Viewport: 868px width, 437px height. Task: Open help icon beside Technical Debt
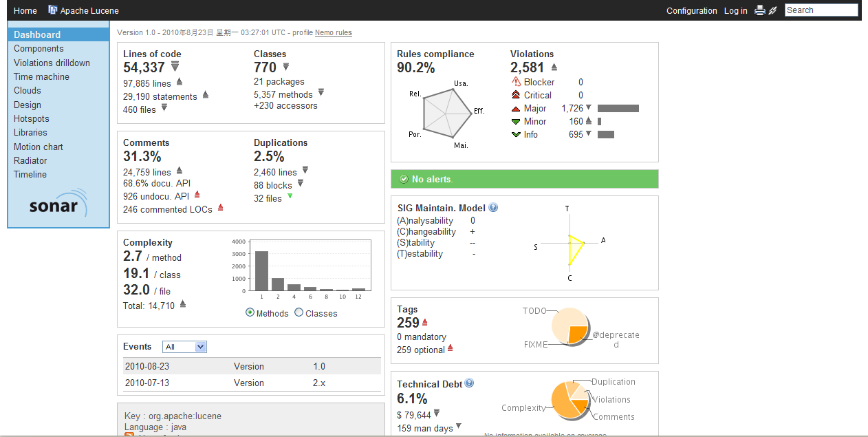469,384
